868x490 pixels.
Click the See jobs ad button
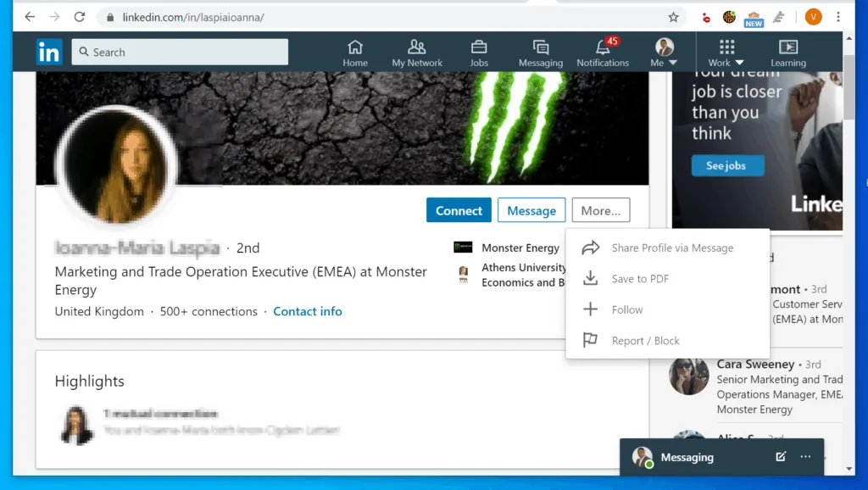click(727, 165)
